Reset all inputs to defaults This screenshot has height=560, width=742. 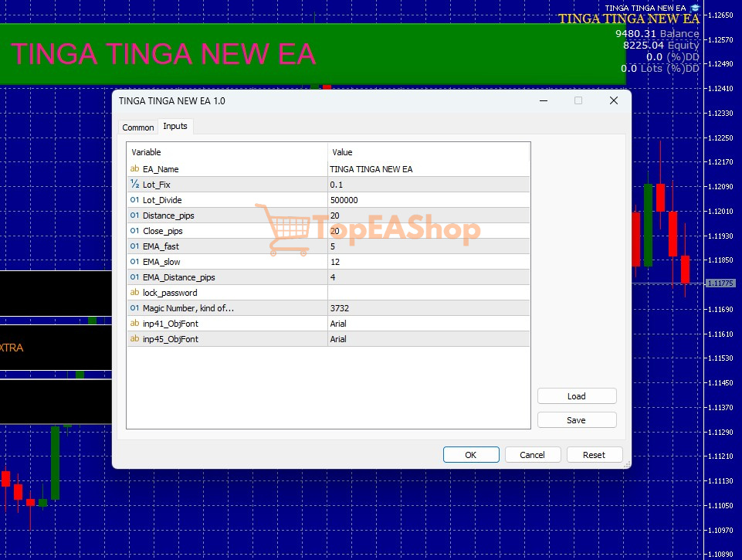point(594,454)
